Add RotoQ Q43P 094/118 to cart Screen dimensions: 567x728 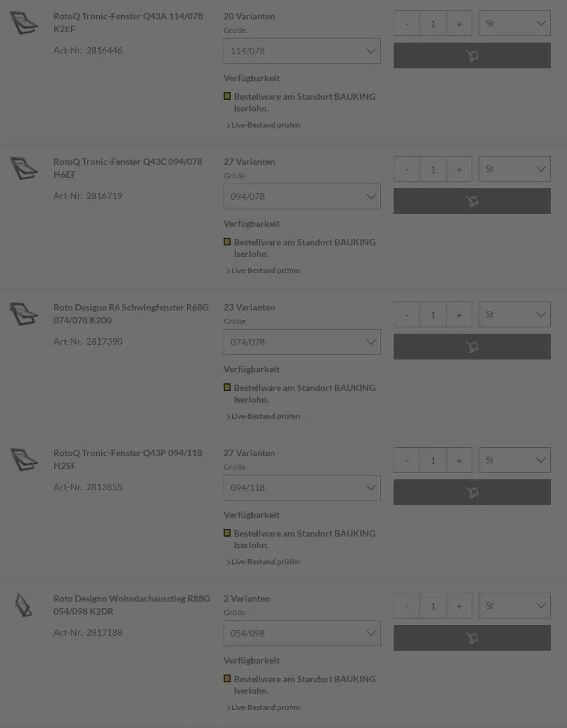point(472,492)
